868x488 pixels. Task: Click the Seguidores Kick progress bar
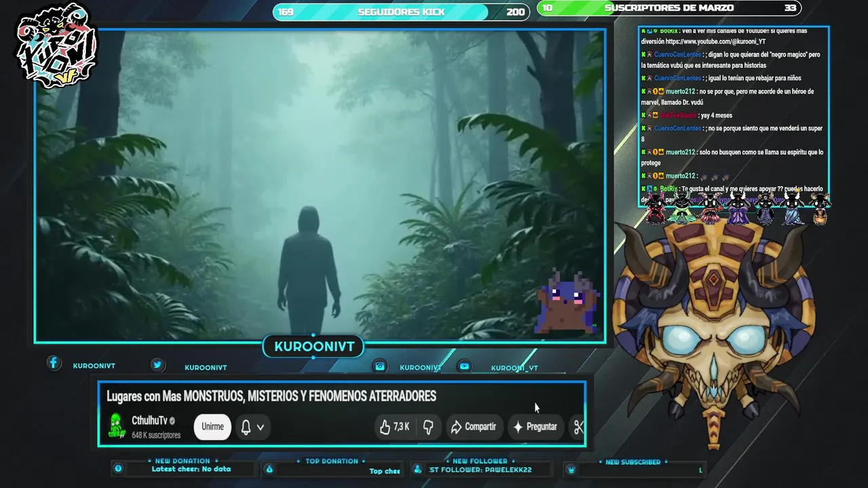[x=401, y=12]
